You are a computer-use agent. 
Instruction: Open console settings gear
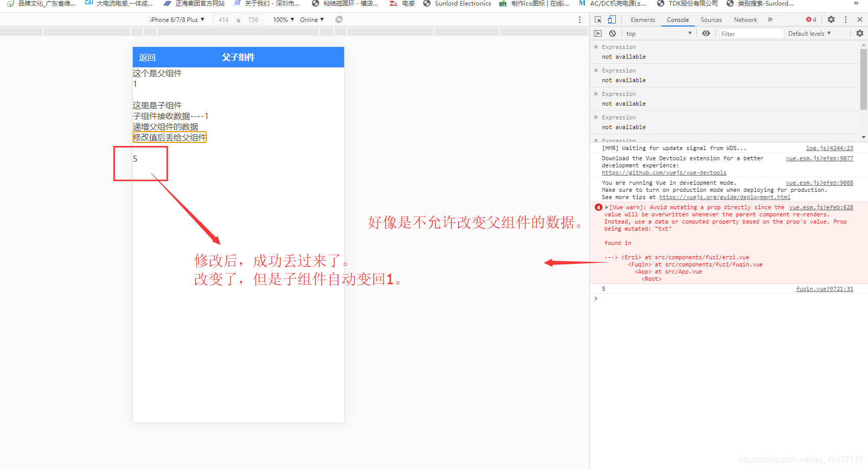[860, 33]
